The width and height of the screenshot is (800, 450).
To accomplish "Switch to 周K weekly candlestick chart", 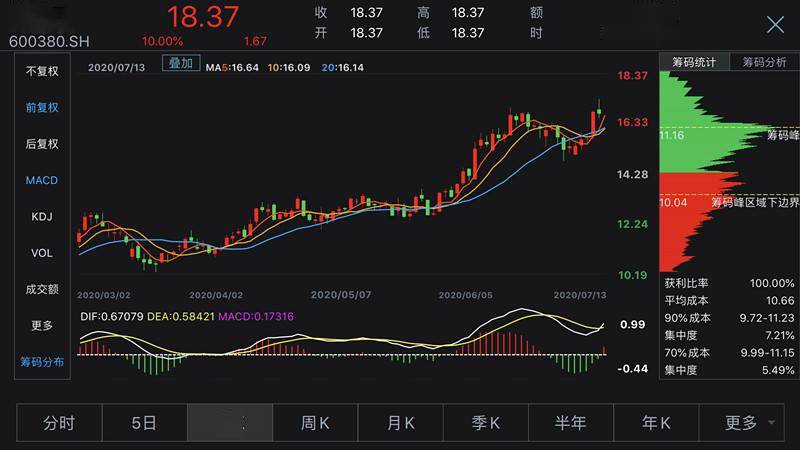I will coord(315,423).
